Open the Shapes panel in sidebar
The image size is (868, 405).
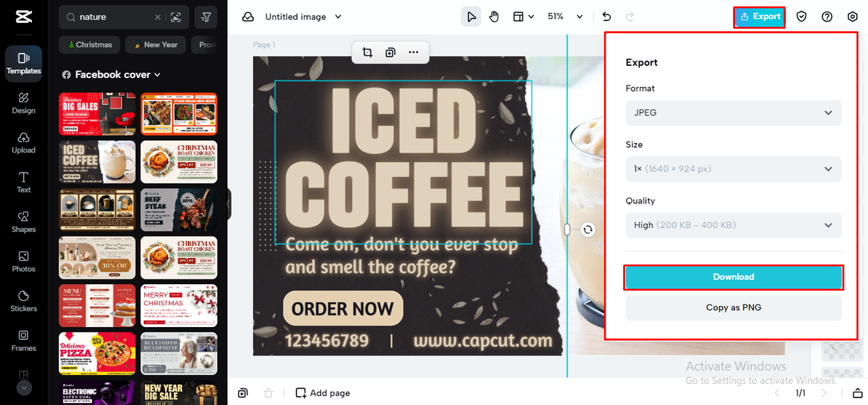[x=24, y=222]
